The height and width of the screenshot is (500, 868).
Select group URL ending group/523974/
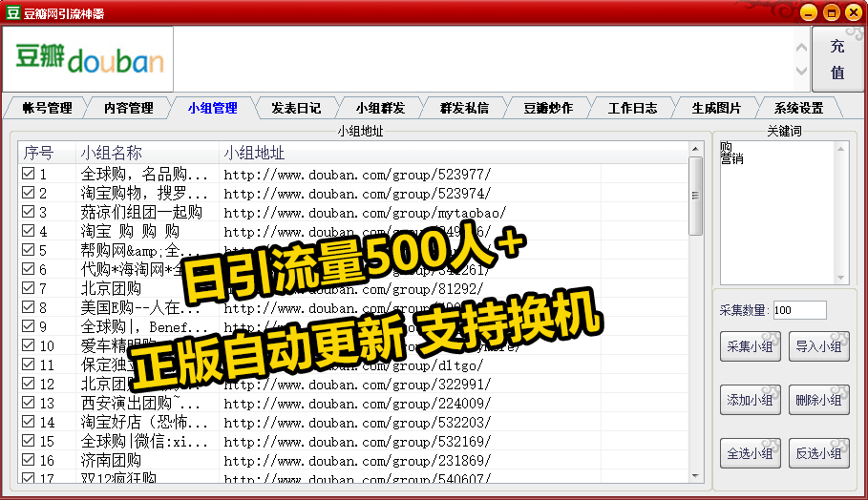pos(357,194)
